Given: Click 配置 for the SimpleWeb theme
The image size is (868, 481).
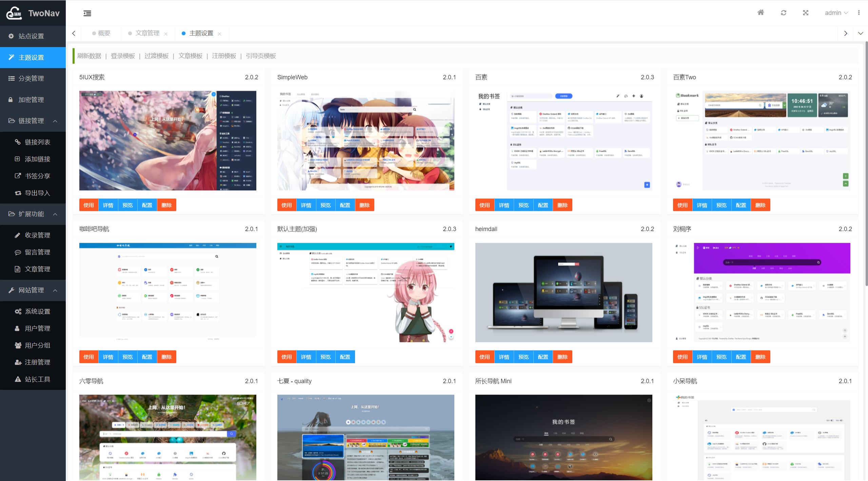Looking at the screenshot, I should (345, 205).
